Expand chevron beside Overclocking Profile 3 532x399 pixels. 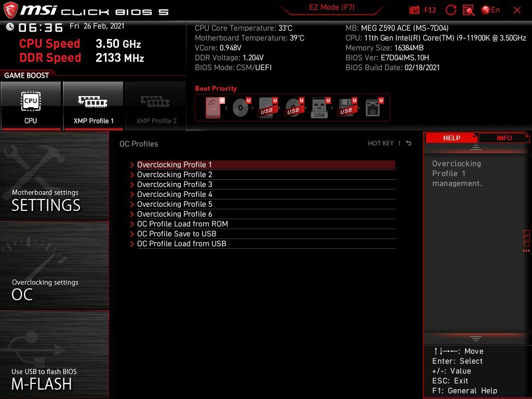(132, 184)
